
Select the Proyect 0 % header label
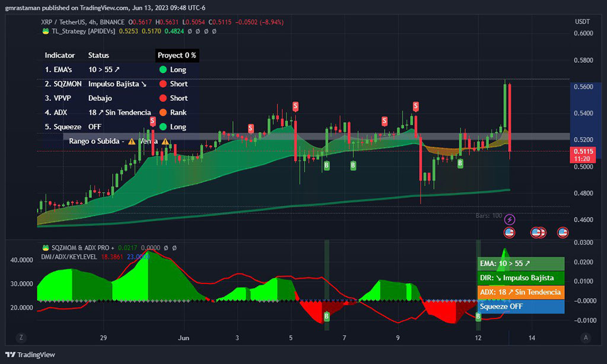point(177,55)
